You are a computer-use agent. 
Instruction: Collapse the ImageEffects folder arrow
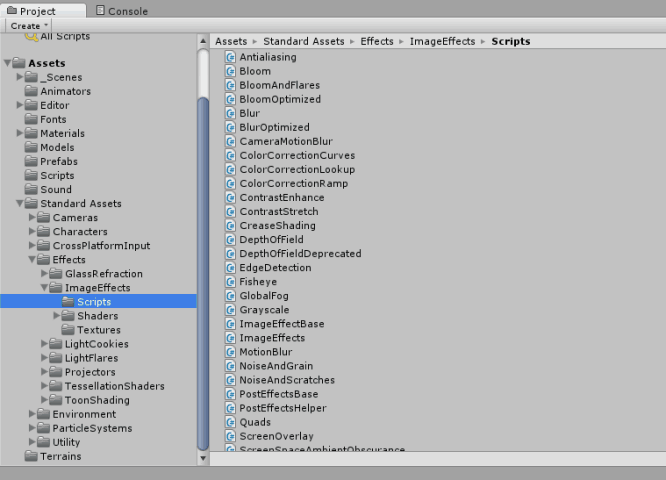tap(45, 288)
